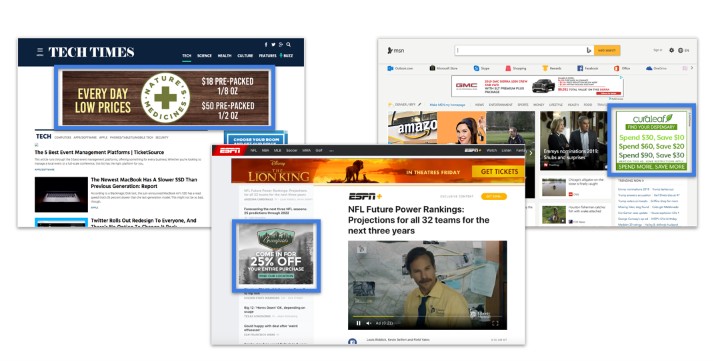The image size is (713, 361).
Task: Open Skype shortcut on MSN
Action: click(482, 68)
